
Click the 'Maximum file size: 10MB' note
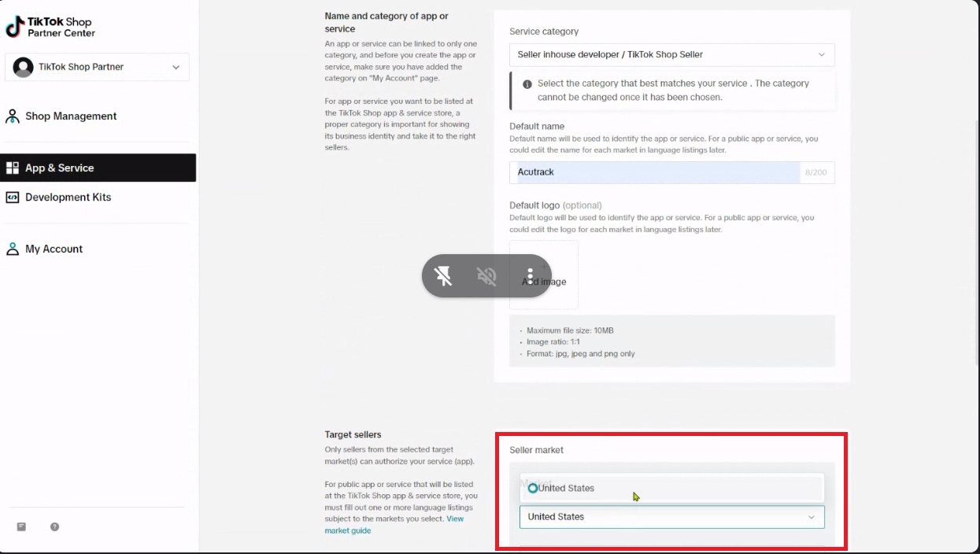coord(570,331)
